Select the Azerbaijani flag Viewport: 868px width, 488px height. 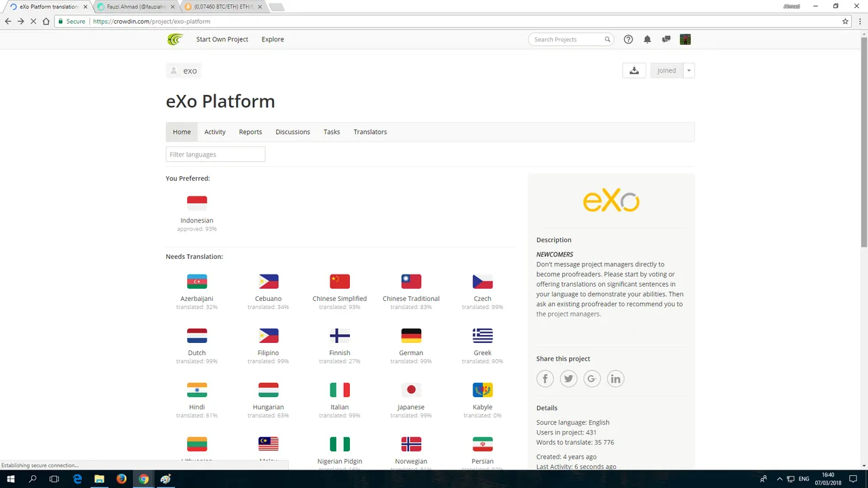click(197, 281)
